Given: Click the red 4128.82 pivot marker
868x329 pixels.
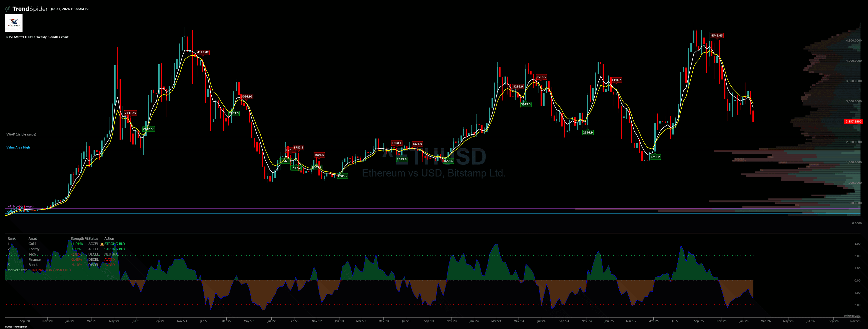Looking at the screenshot, I should [x=203, y=52].
